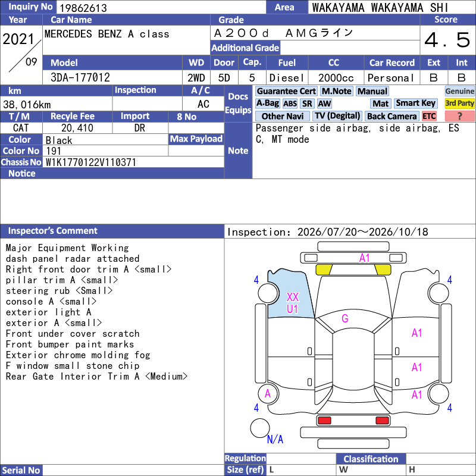Click the CAT transmission value
476x476 pixels.
[21, 128]
